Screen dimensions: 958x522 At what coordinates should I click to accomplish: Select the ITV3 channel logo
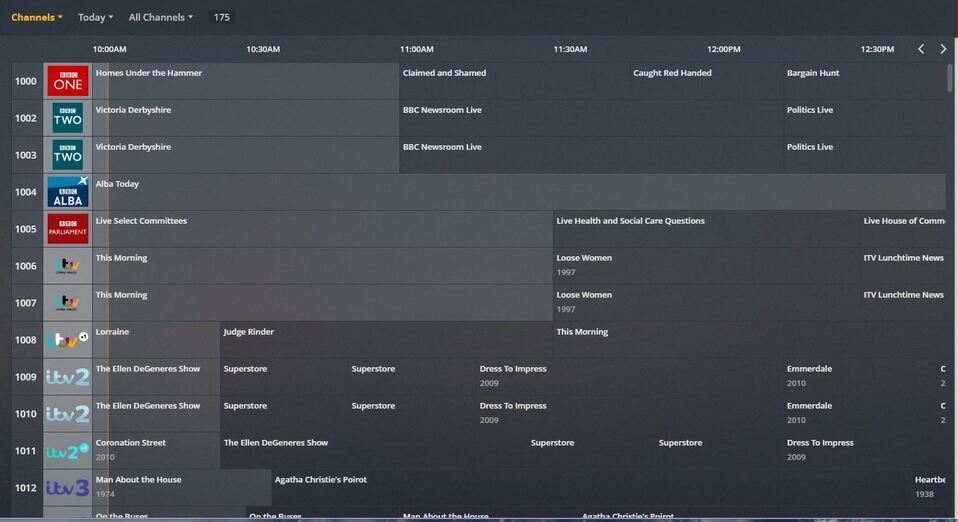68,488
